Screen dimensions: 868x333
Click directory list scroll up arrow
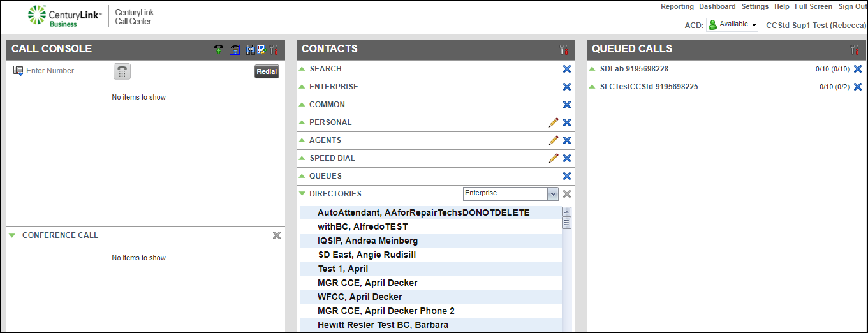click(x=566, y=212)
